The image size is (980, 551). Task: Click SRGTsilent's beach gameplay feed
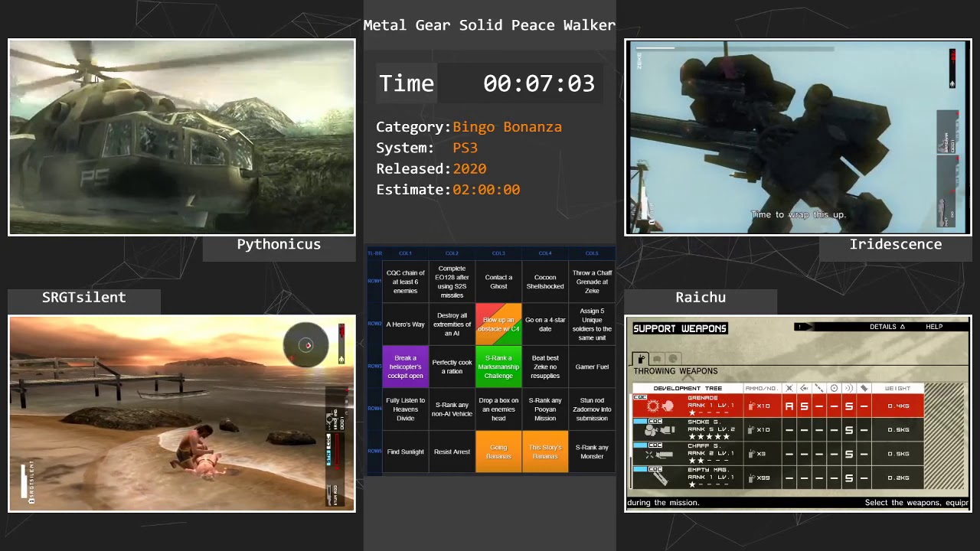point(181,413)
